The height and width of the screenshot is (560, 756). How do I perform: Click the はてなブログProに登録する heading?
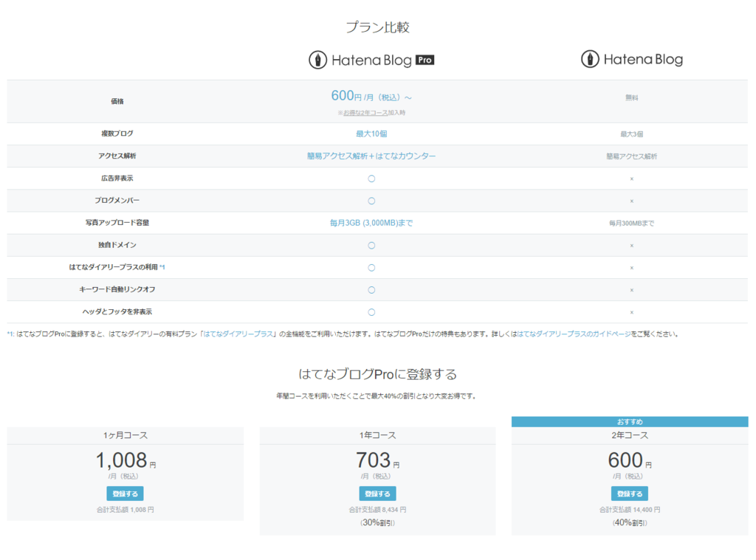(x=377, y=374)
